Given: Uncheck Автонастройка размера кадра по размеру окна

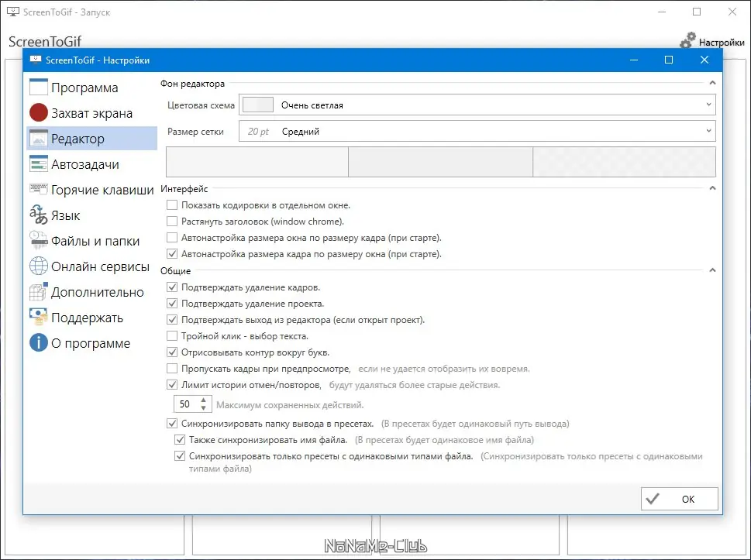Looking at the screenshot, I should tap(172, 254).
